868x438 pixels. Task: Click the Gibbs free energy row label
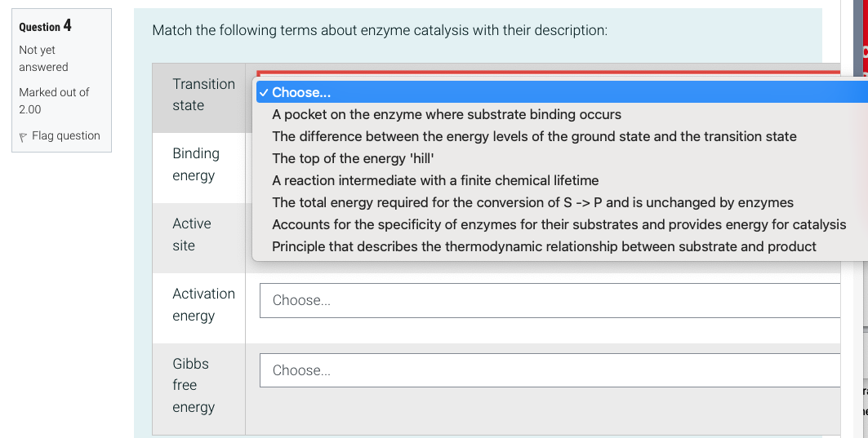[x=194, y=385]
